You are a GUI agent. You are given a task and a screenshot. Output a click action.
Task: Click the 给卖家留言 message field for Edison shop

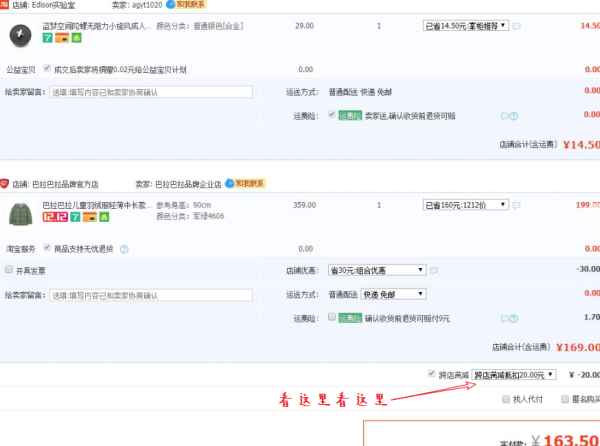151,92
